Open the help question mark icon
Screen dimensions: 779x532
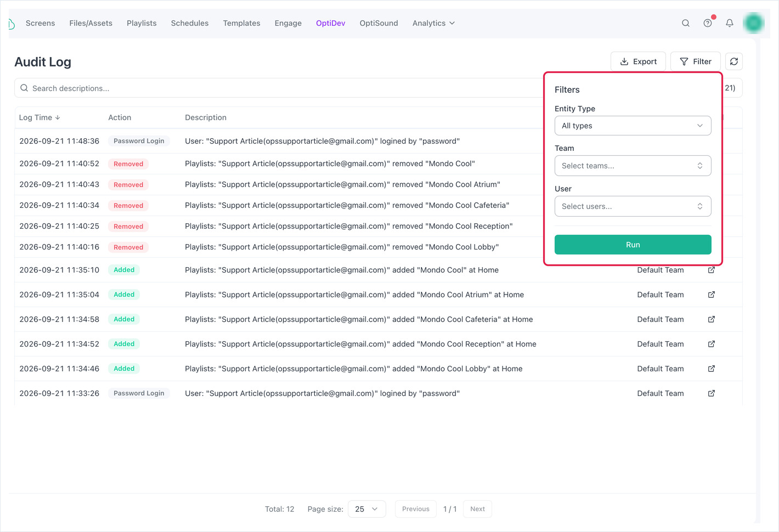[x=708, y=23]
